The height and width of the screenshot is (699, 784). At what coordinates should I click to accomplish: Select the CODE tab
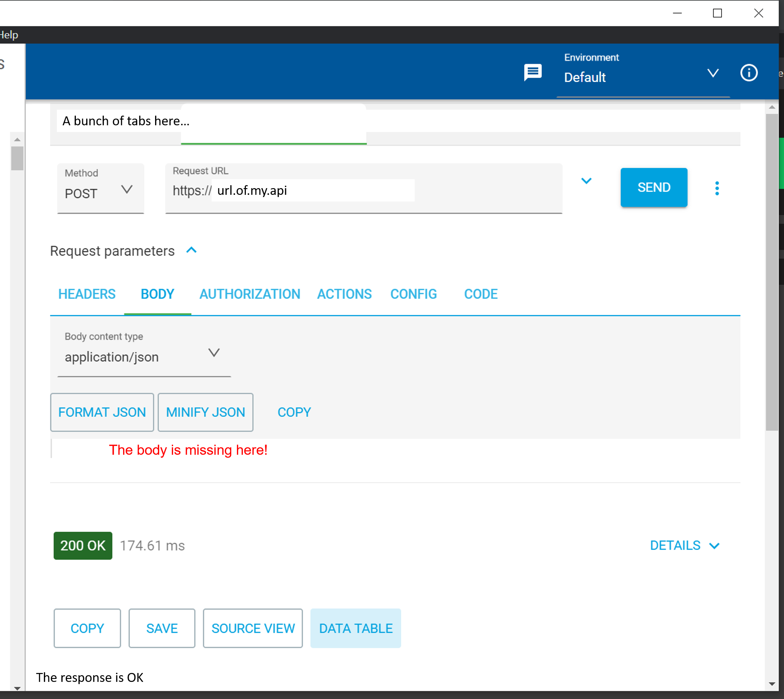pos(481,294)
